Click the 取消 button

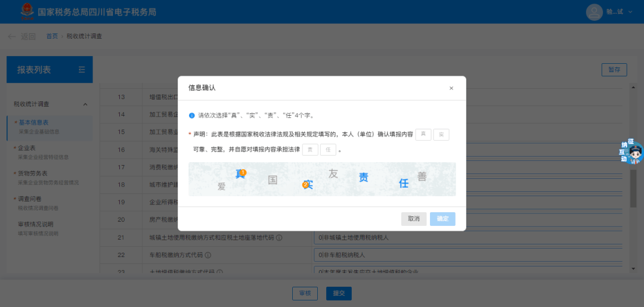[x=414, y=219]
